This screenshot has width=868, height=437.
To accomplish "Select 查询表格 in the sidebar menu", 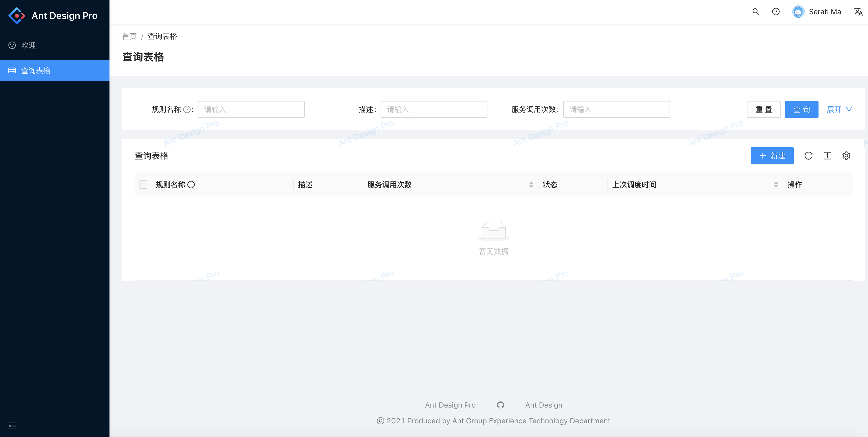I will tap(35, 70).
